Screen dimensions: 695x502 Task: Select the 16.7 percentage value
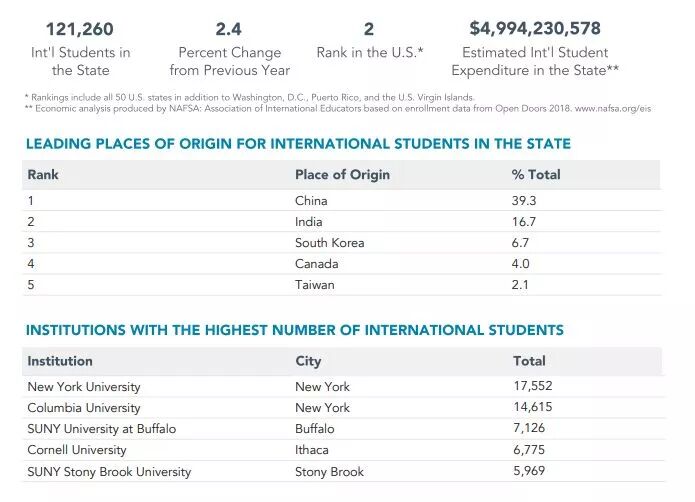click(524, 222)
